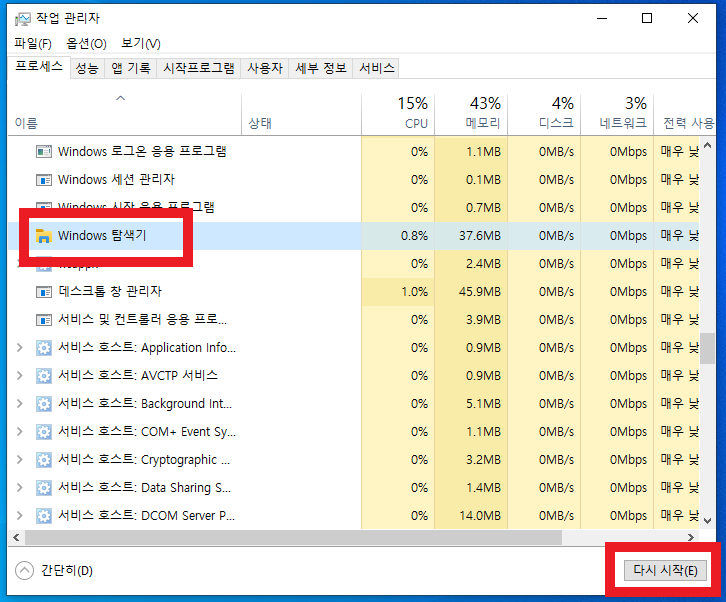Expand 서비스 호스트: Background Int... row

click(19, 403)
